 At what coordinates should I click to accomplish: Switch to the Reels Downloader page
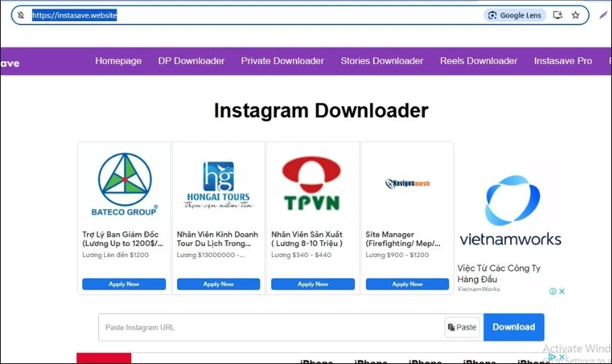[x=479, y=61]
